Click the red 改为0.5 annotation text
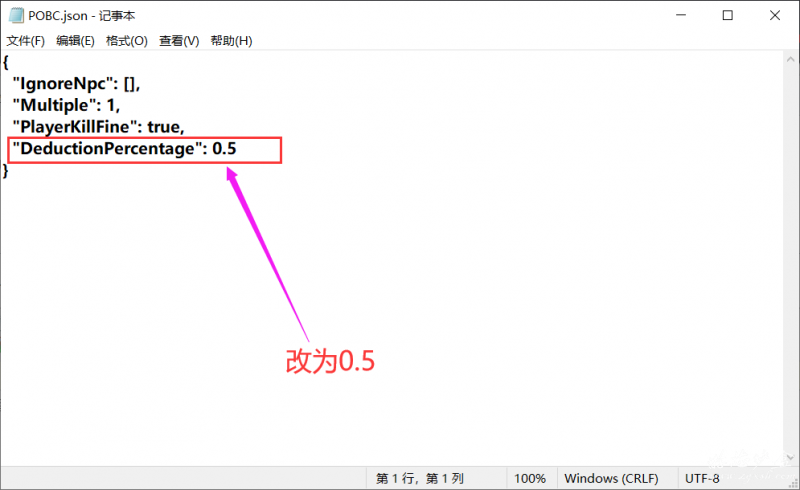 (330, 362)
